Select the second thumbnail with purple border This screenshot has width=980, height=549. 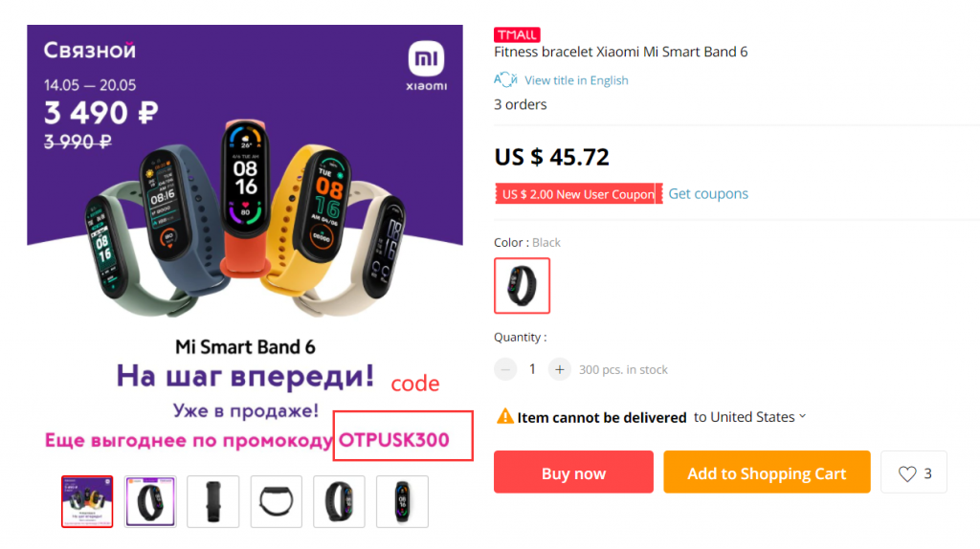pos(150,501)
